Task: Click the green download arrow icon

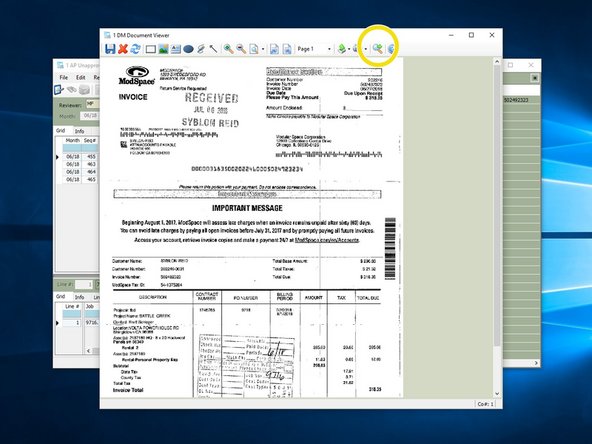Action: point(342,49)
